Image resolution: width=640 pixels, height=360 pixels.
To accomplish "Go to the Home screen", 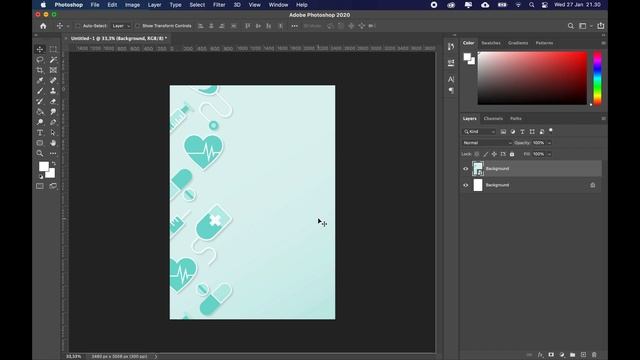I will point(43,26).
